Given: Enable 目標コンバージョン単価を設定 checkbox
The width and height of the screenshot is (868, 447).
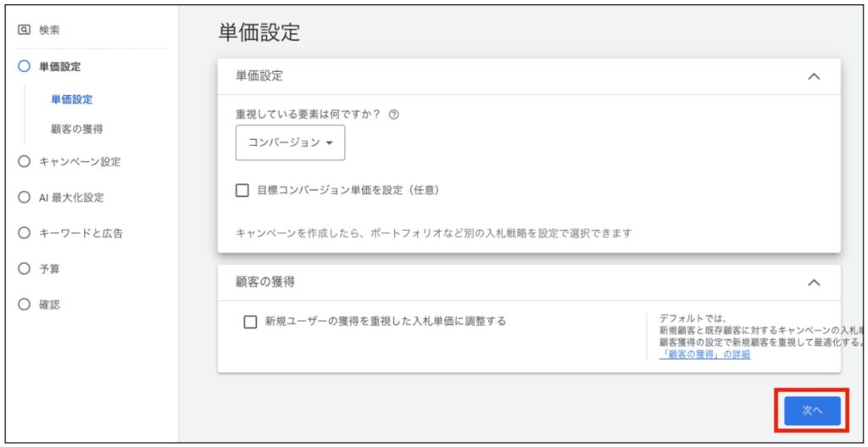Looking at the screenshot, I should point(242,190).
